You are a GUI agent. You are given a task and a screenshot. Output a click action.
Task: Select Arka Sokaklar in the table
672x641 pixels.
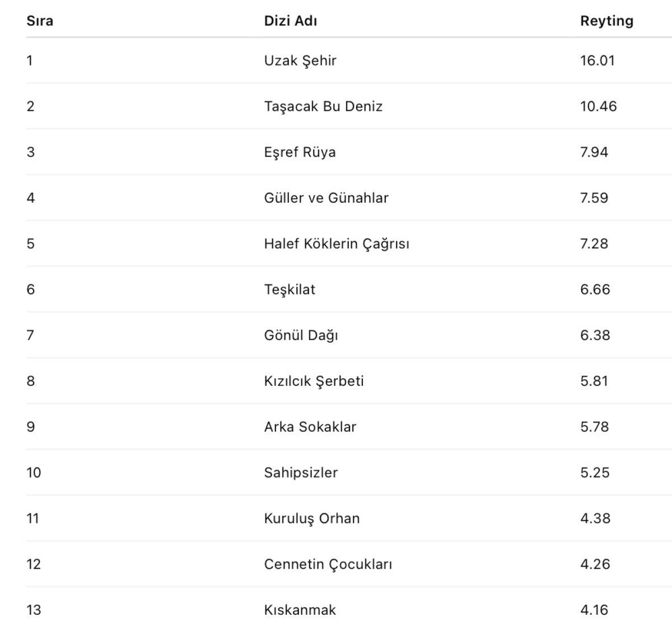click(310, 427)
